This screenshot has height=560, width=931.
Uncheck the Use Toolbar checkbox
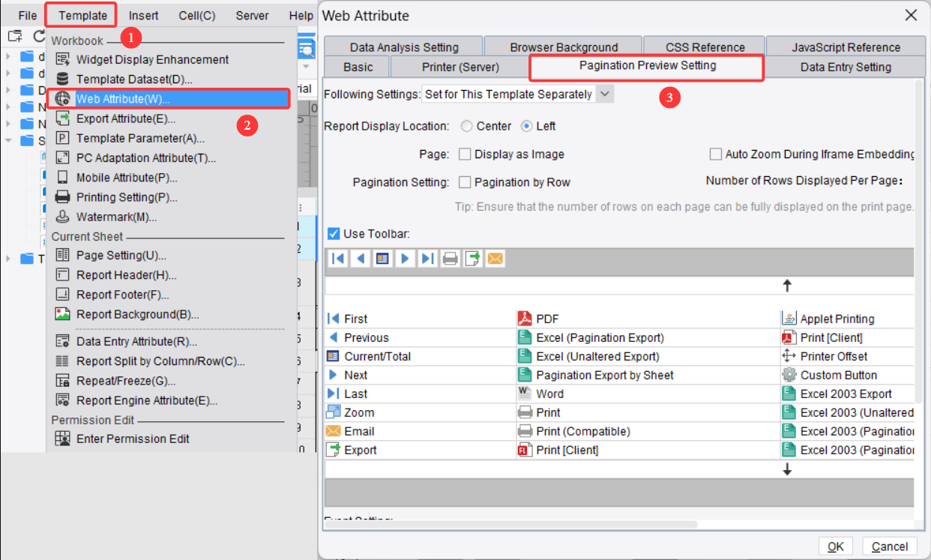(334, 234)
